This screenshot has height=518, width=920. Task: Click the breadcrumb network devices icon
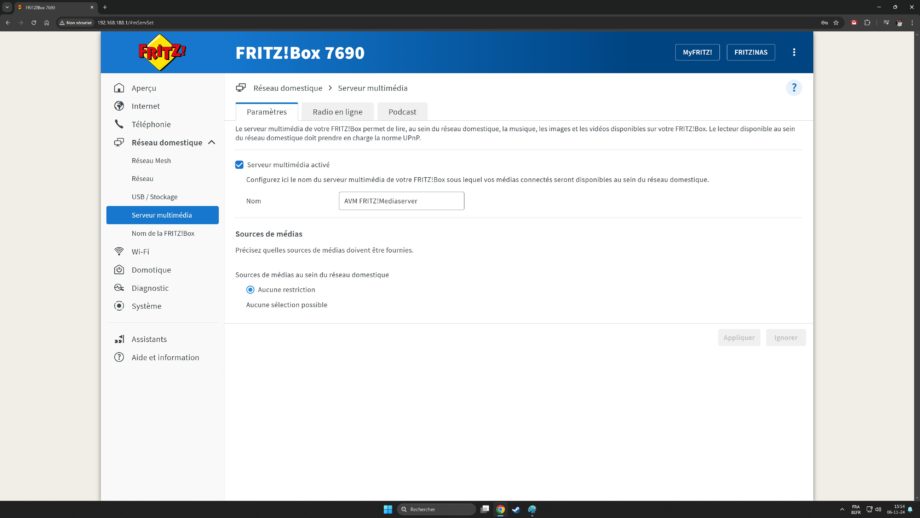point(241,88)
